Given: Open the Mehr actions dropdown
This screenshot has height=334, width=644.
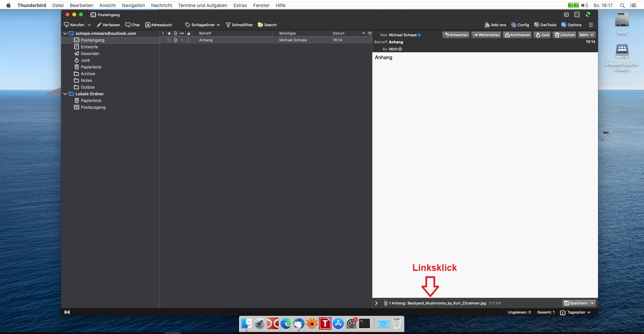Looking at the screenshot, I should point(587,35).
